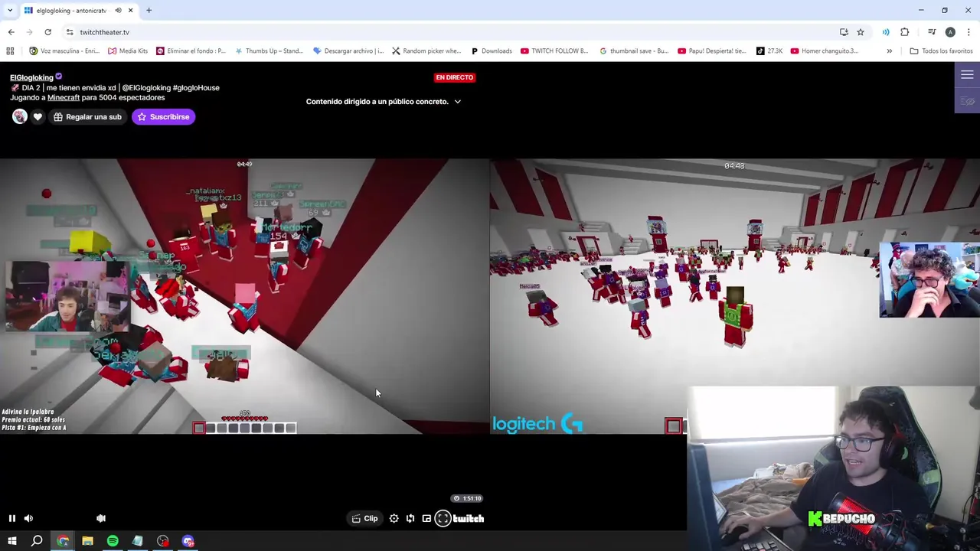This screenshot has width=980, height=551.
Task: Open the Chrome profile avatar A
Action: click(x=950, y=32)
